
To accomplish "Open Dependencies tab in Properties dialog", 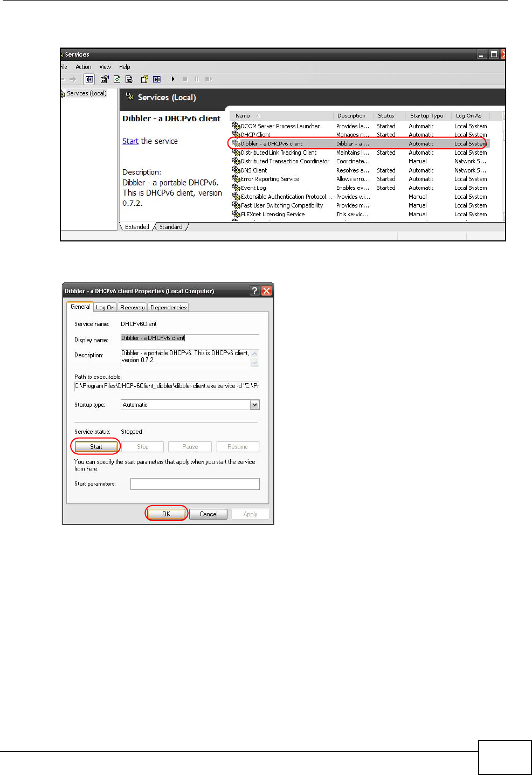I will [168, 307].
